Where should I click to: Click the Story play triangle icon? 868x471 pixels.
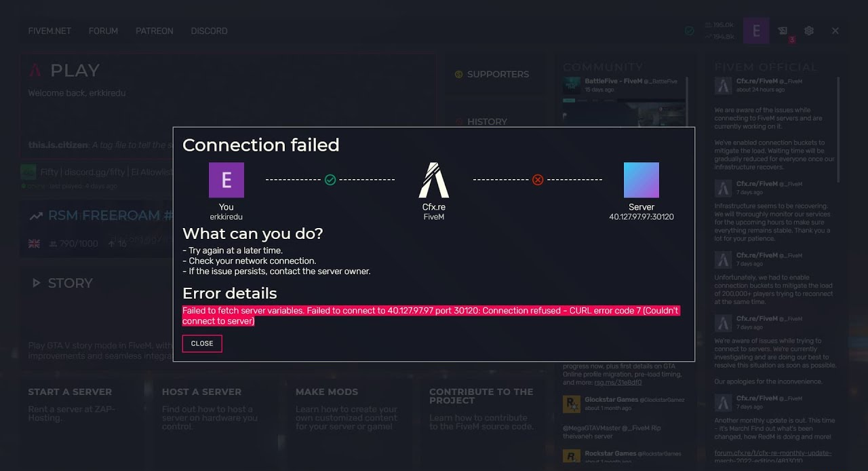[36, 283]
